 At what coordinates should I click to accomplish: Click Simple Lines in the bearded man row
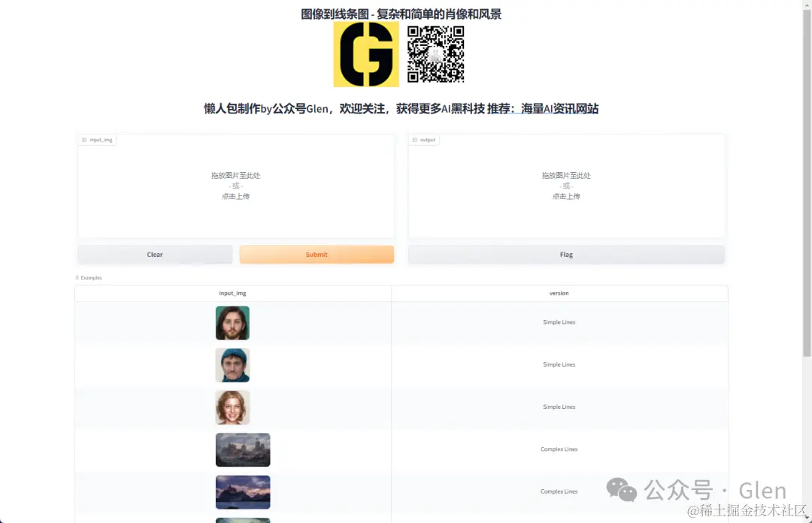click(x=559, y=322)
